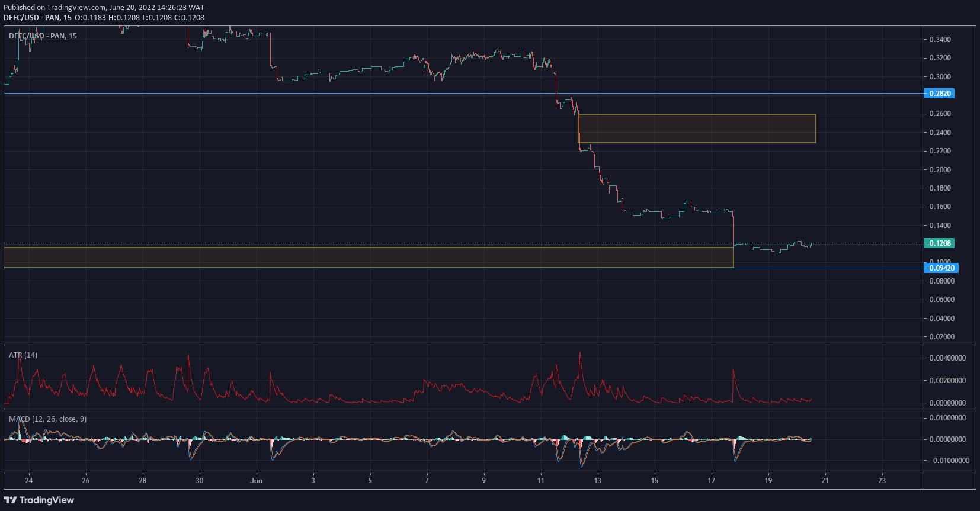The image size is (980, 511).
Task: Click date 26 on time axis
Action: 86,481
